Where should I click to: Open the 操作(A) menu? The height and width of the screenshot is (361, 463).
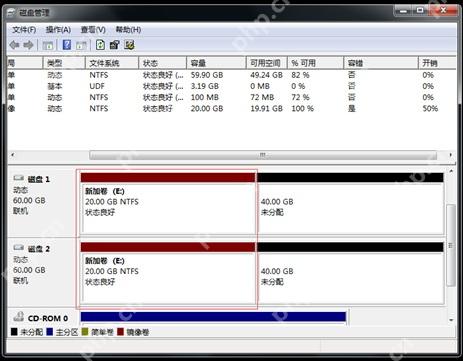coord(58,30)
